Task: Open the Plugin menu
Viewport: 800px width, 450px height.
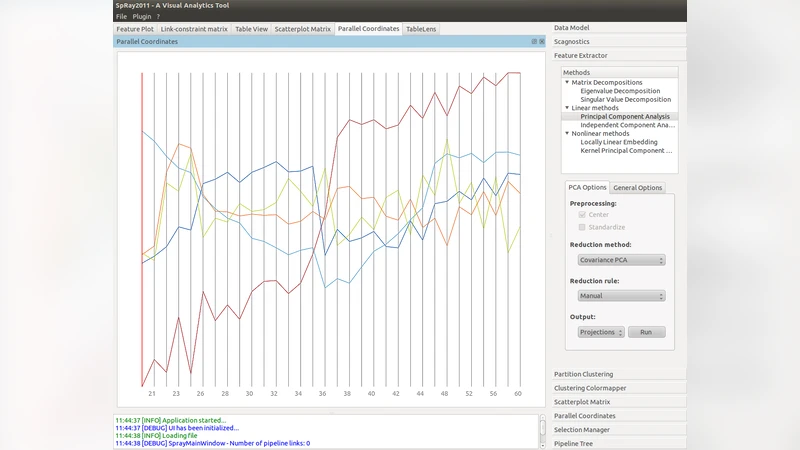Action: (x=140, y=17)
